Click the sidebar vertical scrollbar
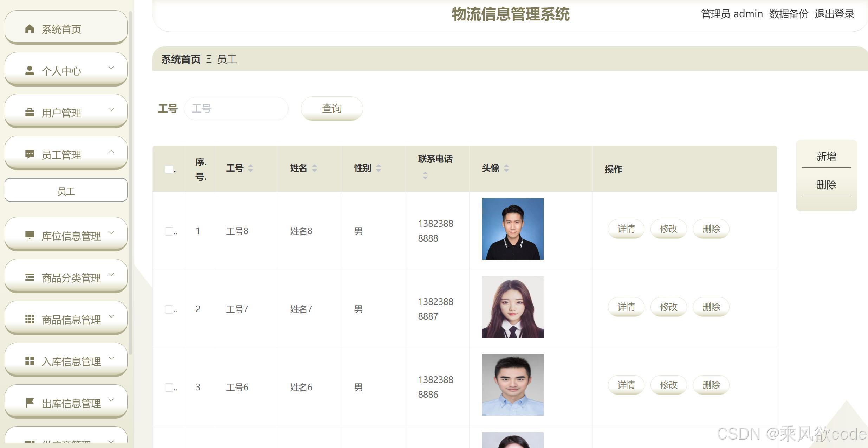This screenshot has width=868, height=448. tap(131, 183)
